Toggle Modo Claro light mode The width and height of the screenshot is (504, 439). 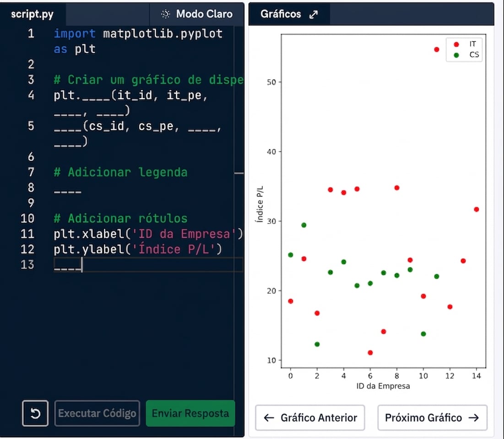[x=197, y=14]
